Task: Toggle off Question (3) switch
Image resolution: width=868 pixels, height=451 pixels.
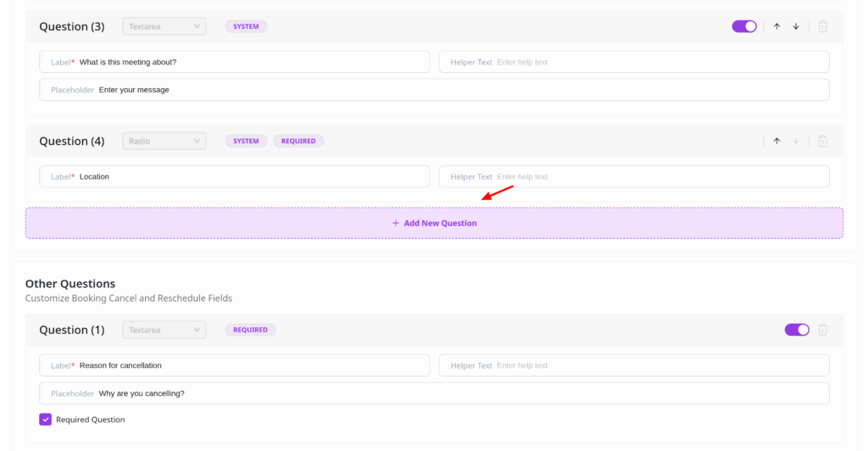Action: point(744,26)
